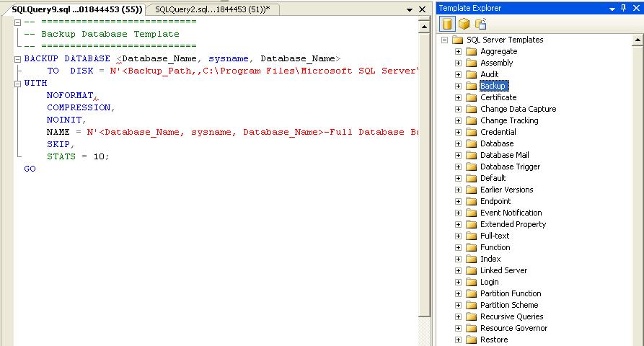Expand the Database Mail template node
The image size is (644, 346).
point(458,155)
